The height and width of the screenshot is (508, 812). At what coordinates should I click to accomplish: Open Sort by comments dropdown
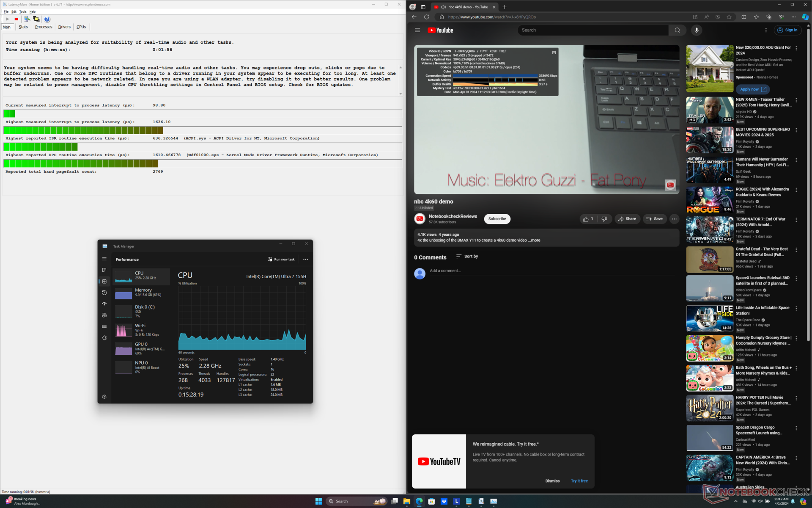(467, 257)
